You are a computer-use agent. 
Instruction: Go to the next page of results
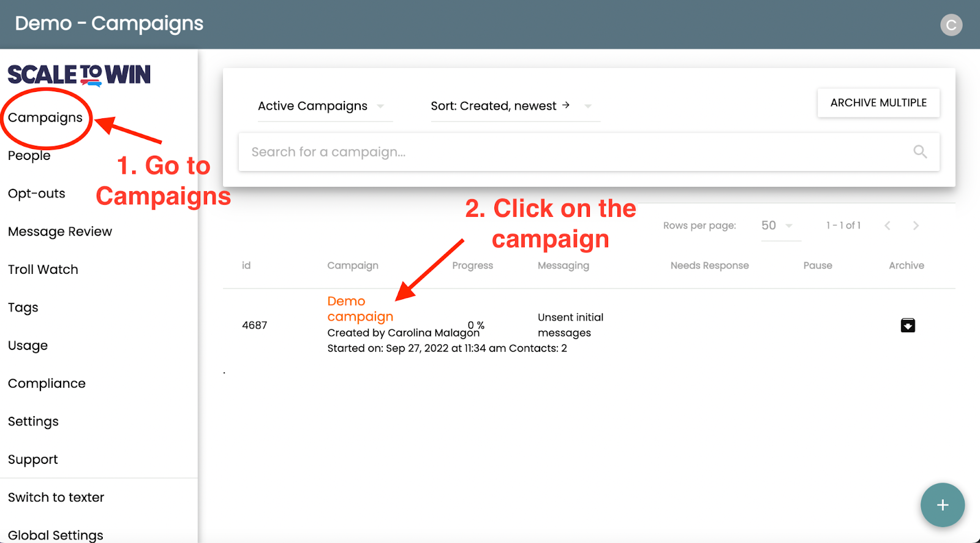pyautogui.click(x=916, y=226)
